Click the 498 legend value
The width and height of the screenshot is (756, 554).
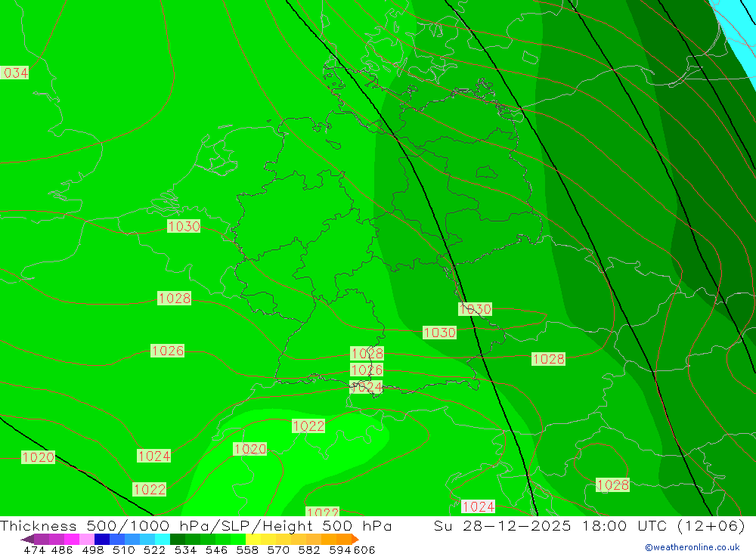click(92, 549)
